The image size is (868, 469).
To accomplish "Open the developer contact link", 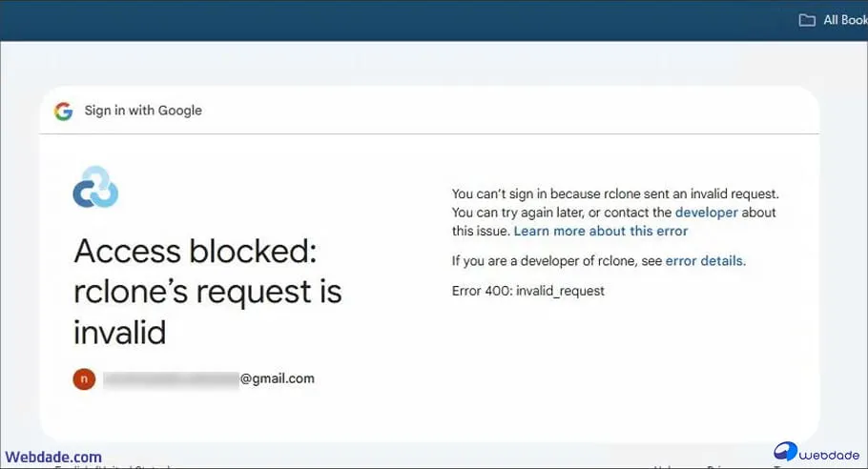I will [x=707, y=213].
